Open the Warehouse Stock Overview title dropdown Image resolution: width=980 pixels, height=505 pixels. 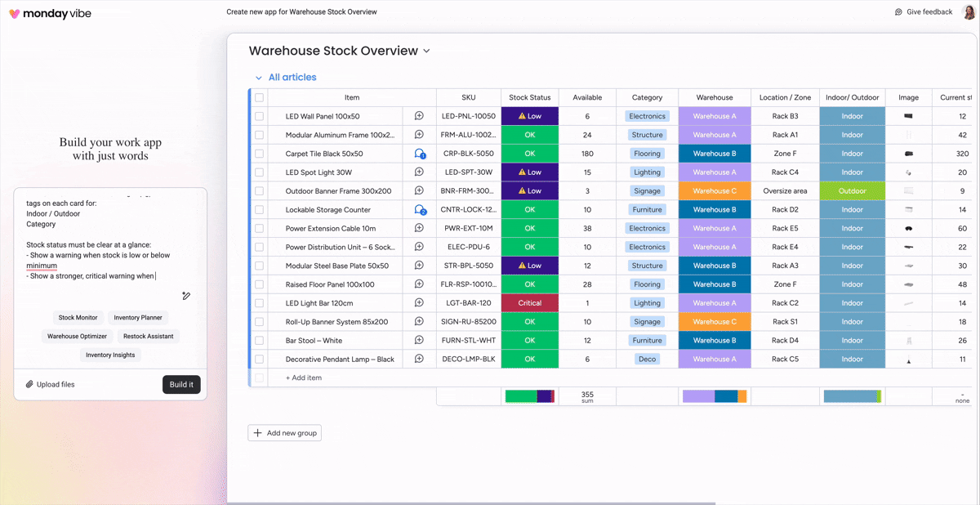[x=426, y=51]
